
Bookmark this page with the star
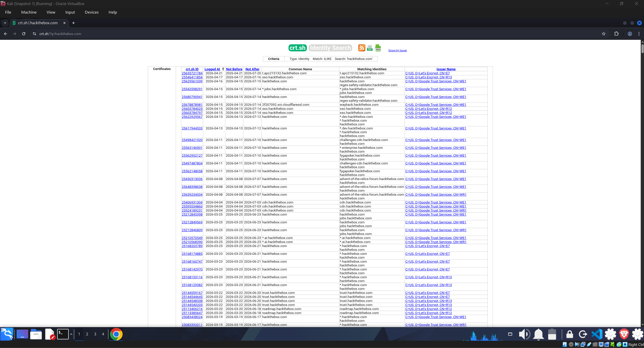point(603,34)
